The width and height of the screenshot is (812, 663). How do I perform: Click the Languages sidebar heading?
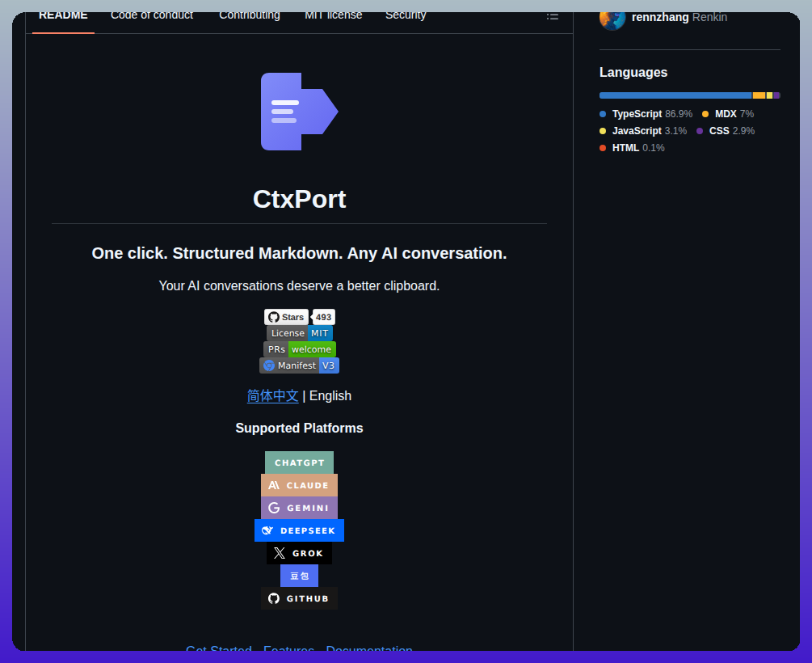[x=633, y=73]
